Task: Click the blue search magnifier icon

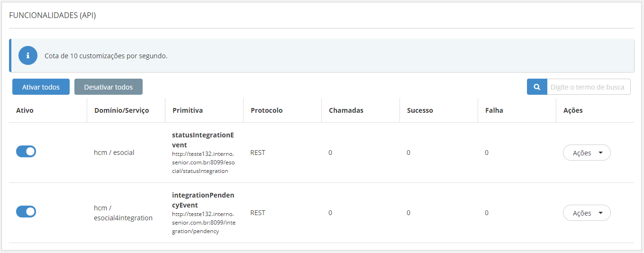Action: (x=537, y=87)
